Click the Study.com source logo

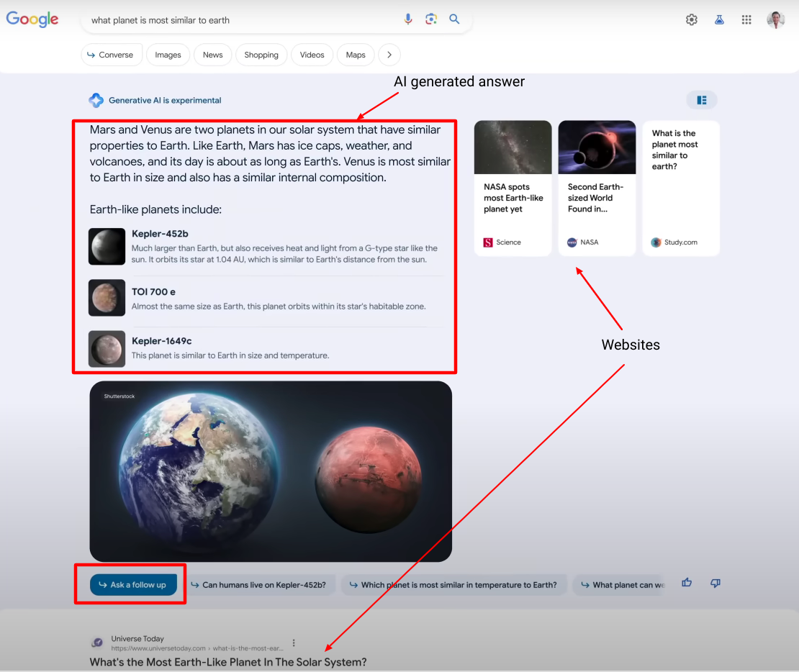(656, 242)
